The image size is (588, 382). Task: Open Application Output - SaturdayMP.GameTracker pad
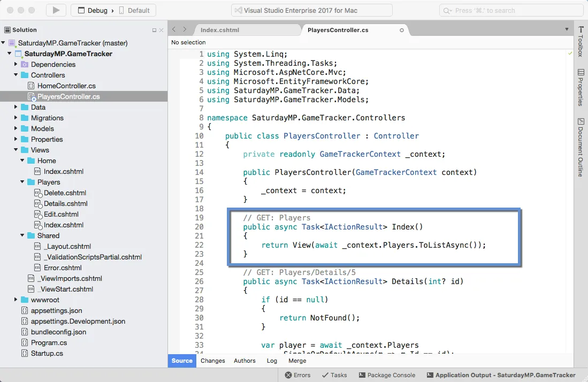pos(501,375)
